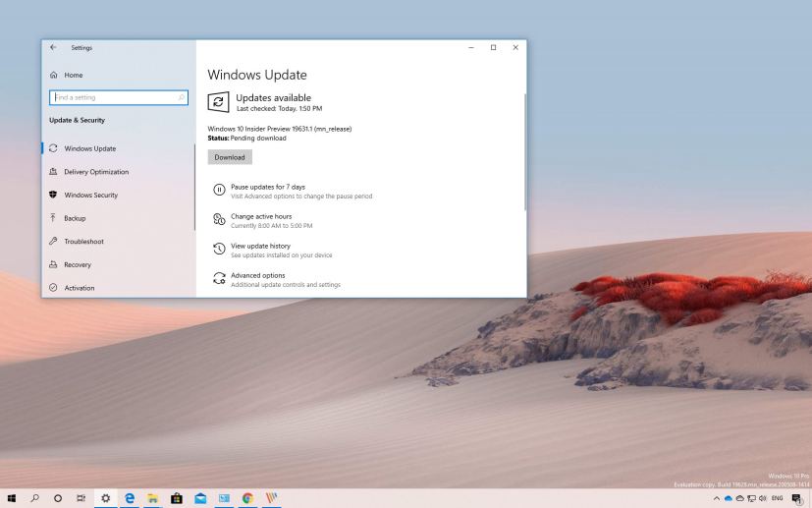
Task: Open the Windows Start menu
Action: (12, 498)
